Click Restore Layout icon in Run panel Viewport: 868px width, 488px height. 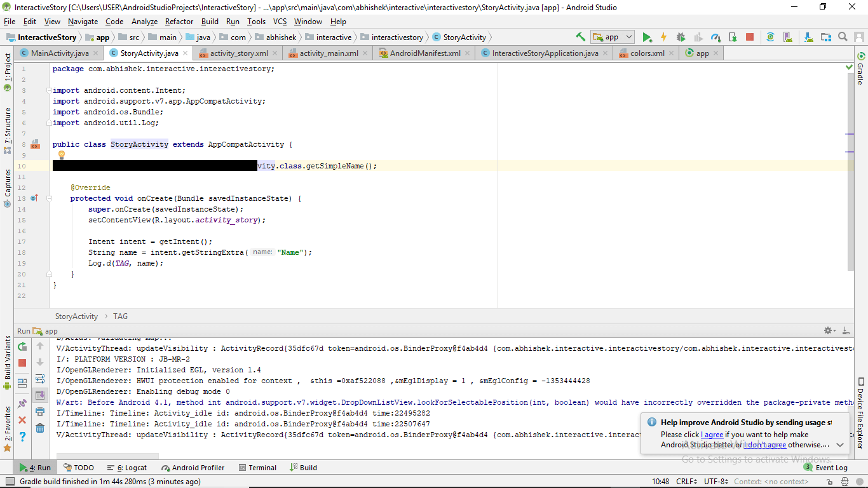click(x=22, y=383)
